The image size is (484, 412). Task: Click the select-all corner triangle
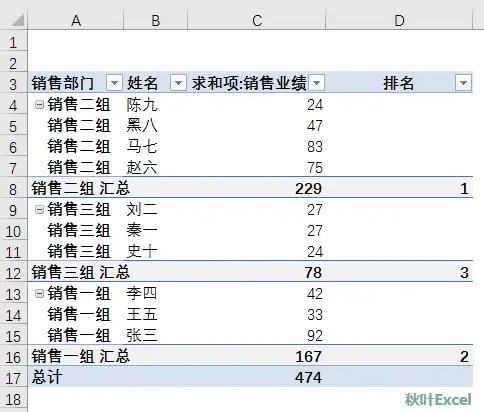(x=18, y=20)
